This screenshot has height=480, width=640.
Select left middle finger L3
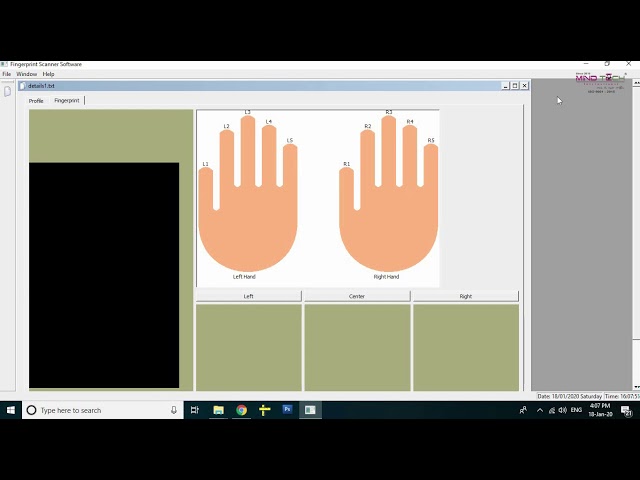click(248, 149)
